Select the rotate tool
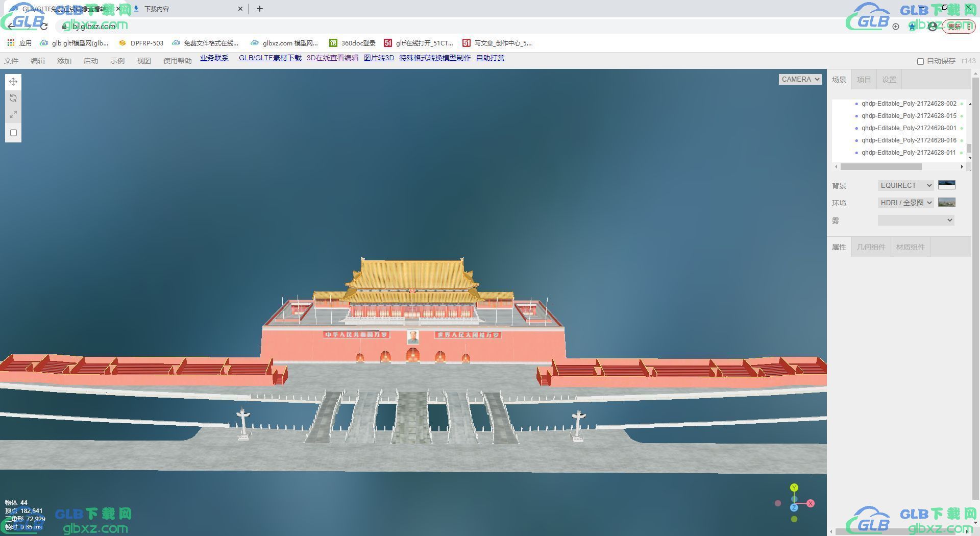980x536 pixels. coord(13,98)
